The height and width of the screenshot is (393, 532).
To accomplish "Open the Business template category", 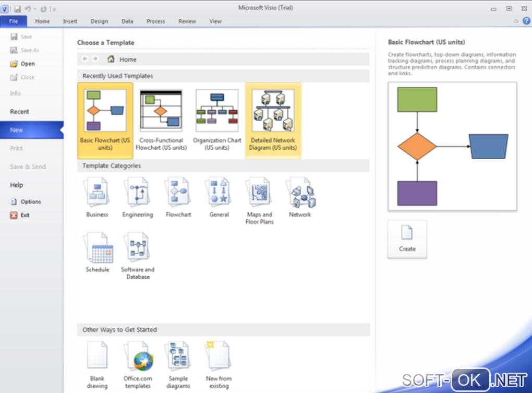I will click(97, 197).
